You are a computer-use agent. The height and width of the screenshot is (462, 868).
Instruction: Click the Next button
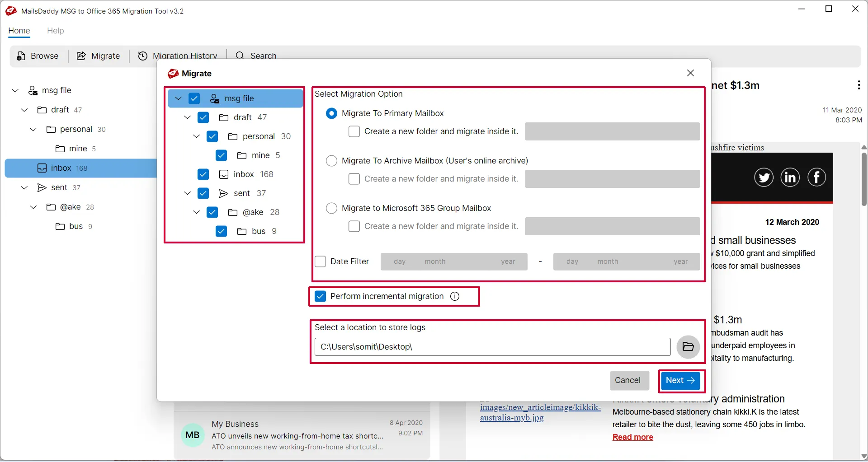tap(680, 380)
